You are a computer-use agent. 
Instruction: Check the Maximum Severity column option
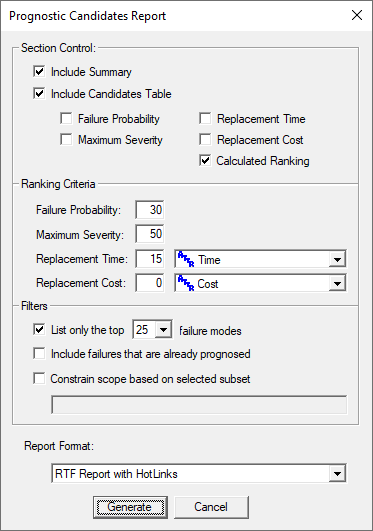(x=66, y=140)
